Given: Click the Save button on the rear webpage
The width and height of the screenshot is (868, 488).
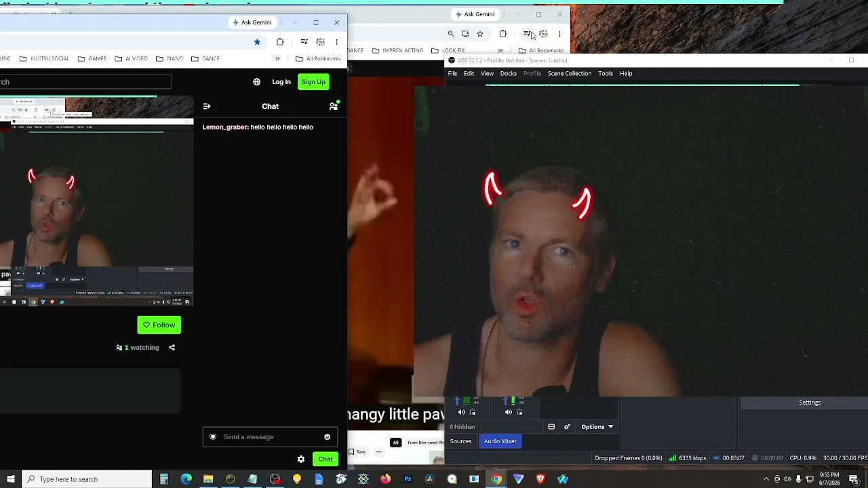Looking at the screenshot, I should (x=357, y=452).
